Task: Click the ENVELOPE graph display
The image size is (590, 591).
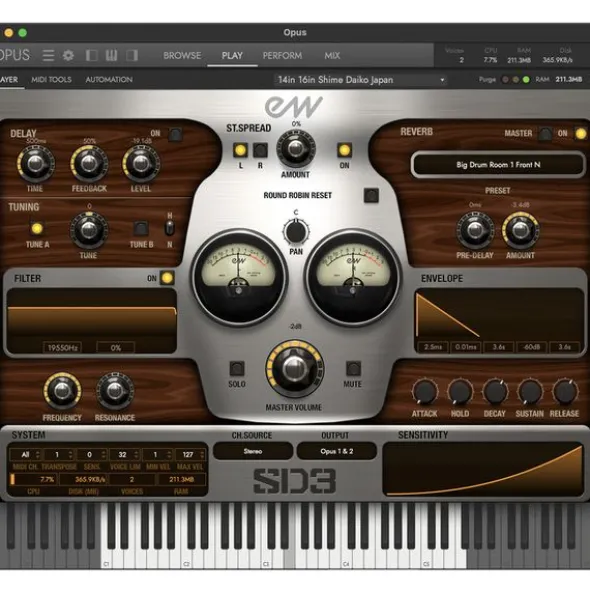Action: point(500,315)
